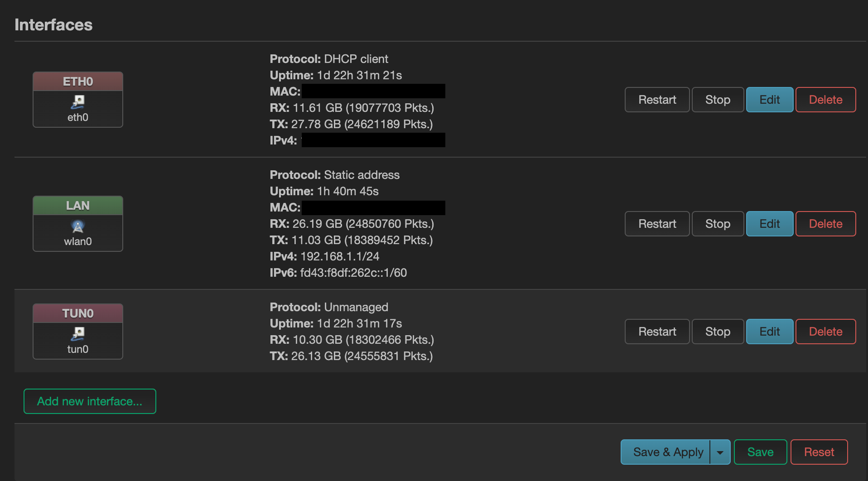
Task: Click the green Save button
Action: (760, 452)
